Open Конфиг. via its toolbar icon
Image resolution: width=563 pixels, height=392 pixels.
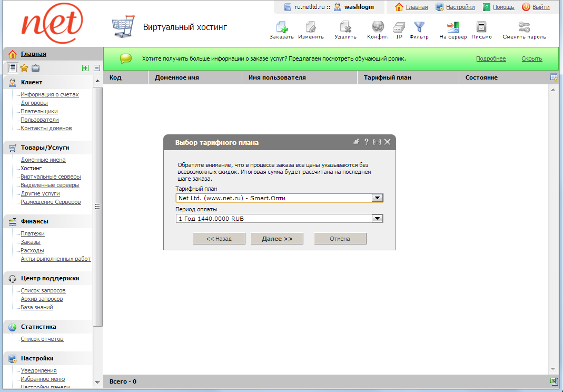pos(377,26)
